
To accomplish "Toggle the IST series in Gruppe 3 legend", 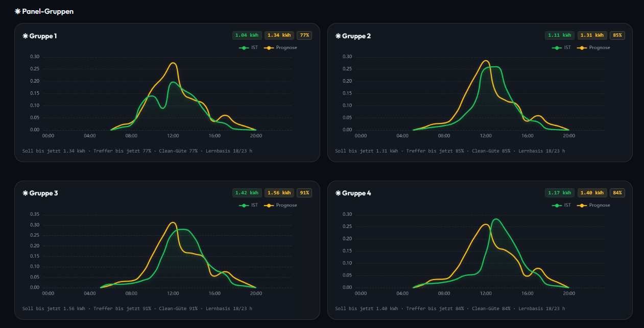I will (x=248, y=205).
